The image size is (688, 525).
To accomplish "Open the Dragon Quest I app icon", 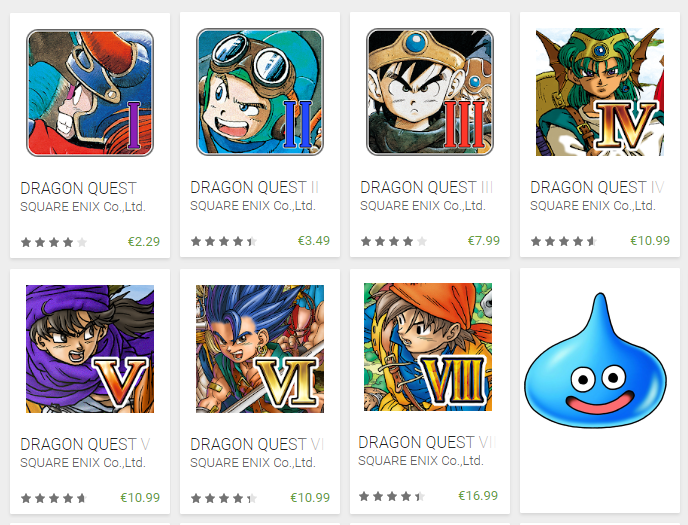I will tap(90, 93).
